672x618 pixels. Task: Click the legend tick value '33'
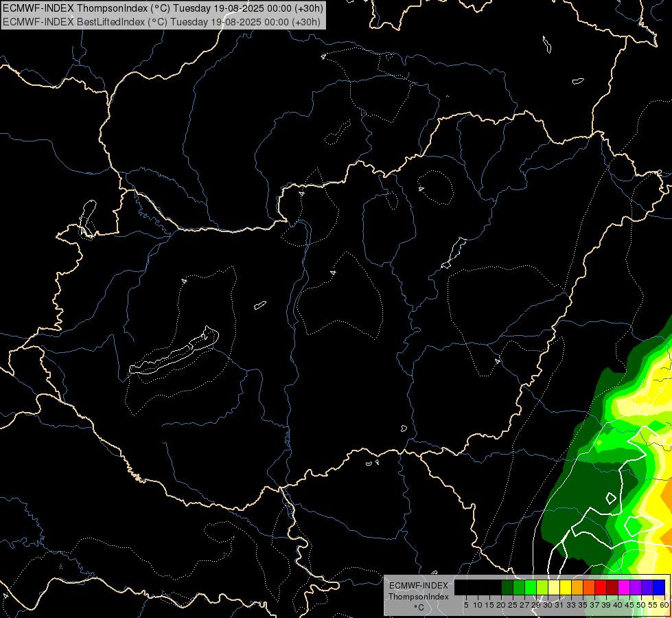pyautogui.click(x=571, y=605)
